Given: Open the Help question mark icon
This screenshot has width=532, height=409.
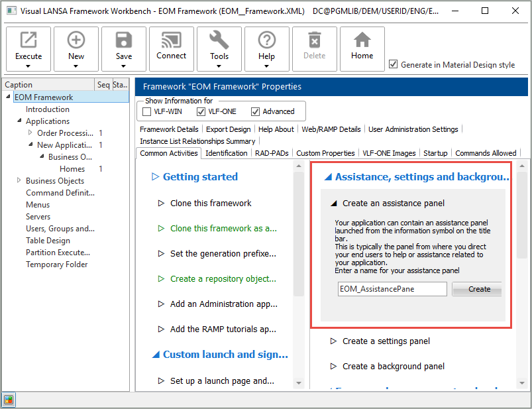Looking at the screenshot, I should pos(267,40).
